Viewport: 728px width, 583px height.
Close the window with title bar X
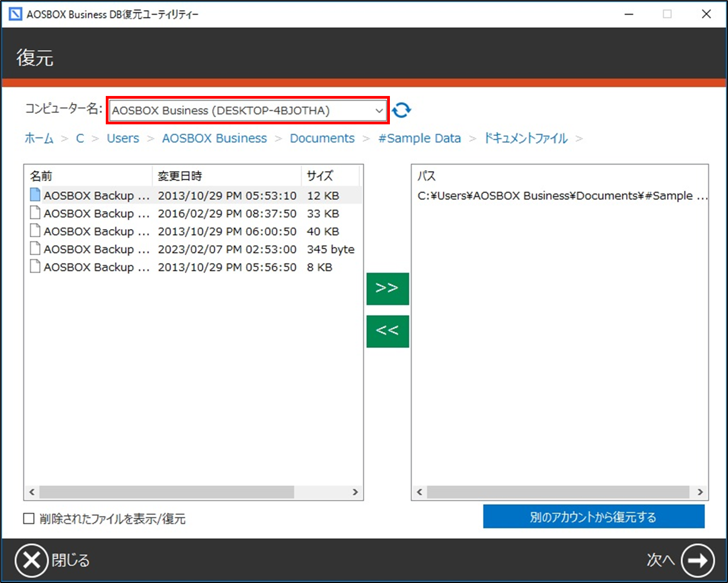coord(706,14)
